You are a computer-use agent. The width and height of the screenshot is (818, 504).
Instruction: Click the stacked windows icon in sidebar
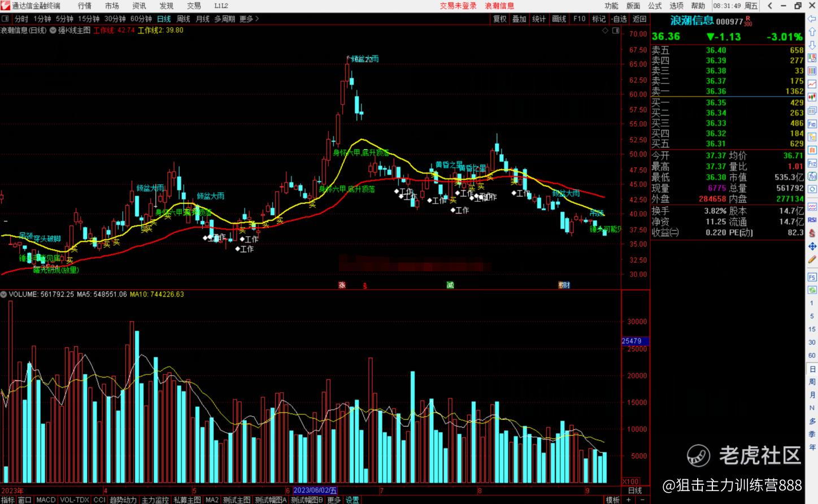[812, 110]
